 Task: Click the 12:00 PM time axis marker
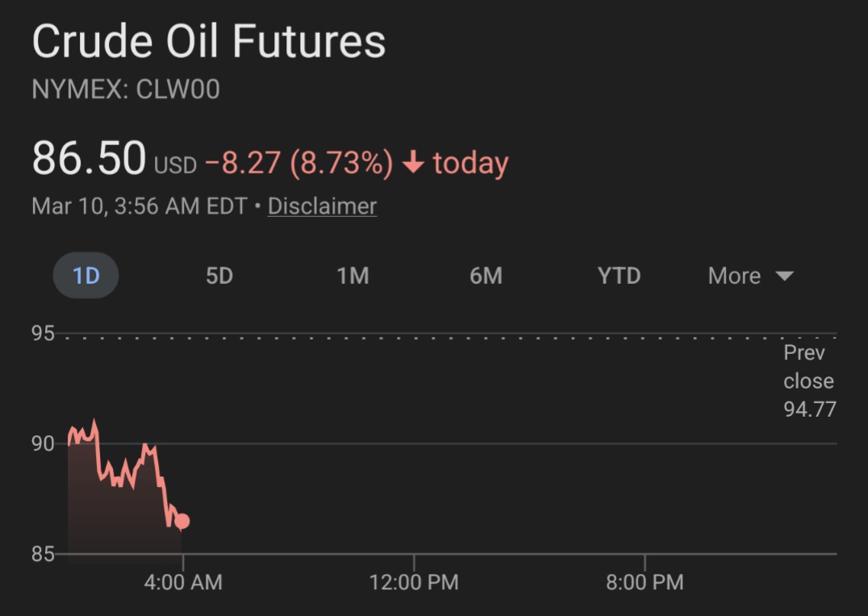click(x=414, y=582)
